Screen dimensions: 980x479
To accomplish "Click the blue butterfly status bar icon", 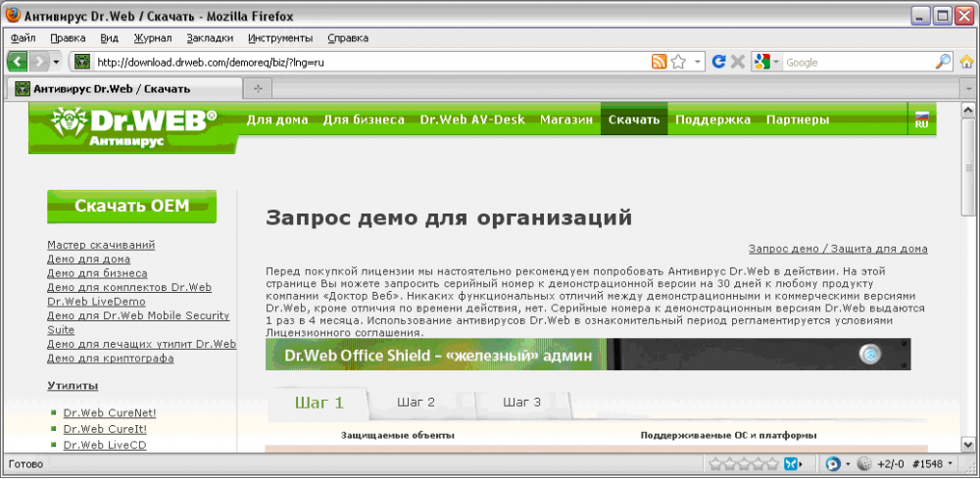I will (x=791, y=464).
